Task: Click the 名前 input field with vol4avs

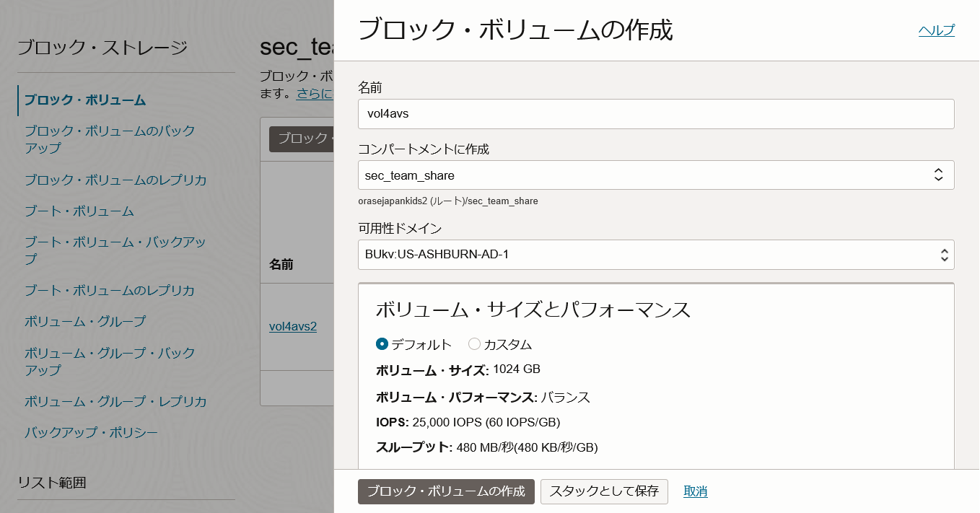Action: (x=656, y=114)
